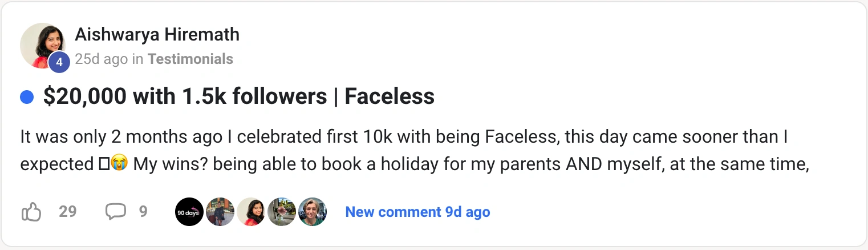The image size is (868, 250).
Task: Click the level 4 badge on the avatar
Action: click(59, 62)
